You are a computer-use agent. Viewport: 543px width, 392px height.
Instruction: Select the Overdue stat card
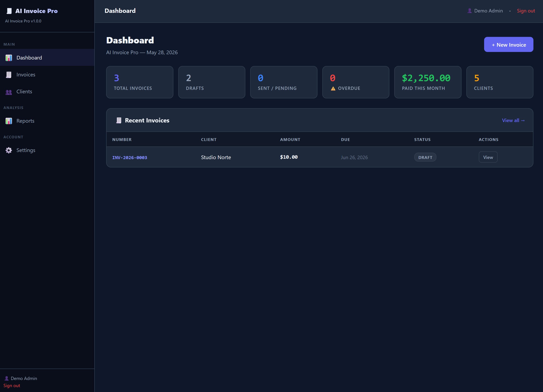356,82
